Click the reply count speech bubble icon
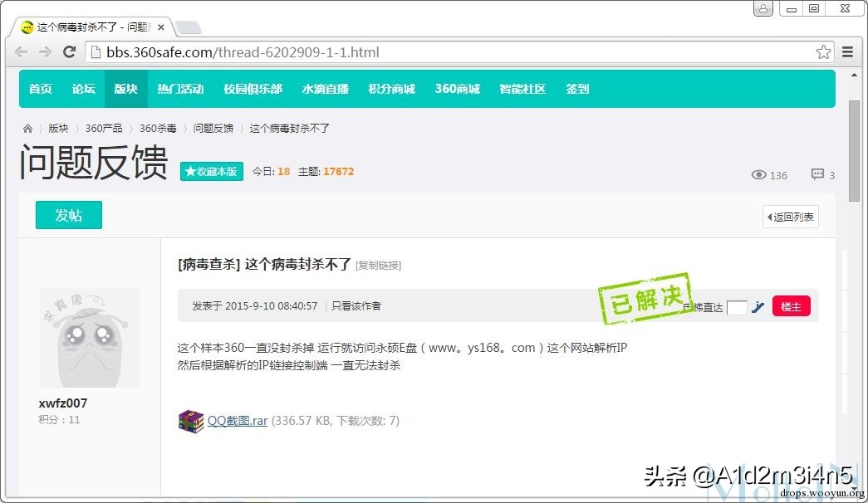Viewport: 868px width, 503px height. click(817, 174)
